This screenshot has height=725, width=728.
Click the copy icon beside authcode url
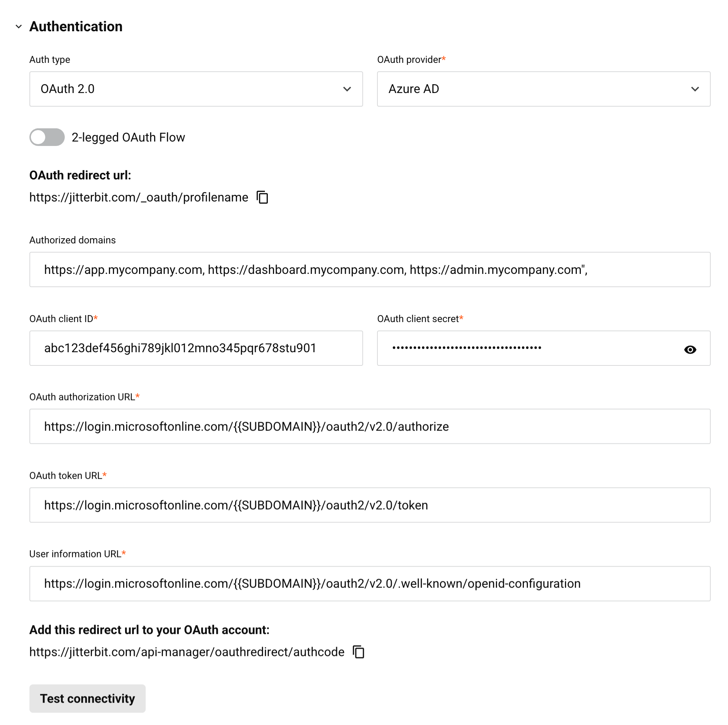point(358,652)
